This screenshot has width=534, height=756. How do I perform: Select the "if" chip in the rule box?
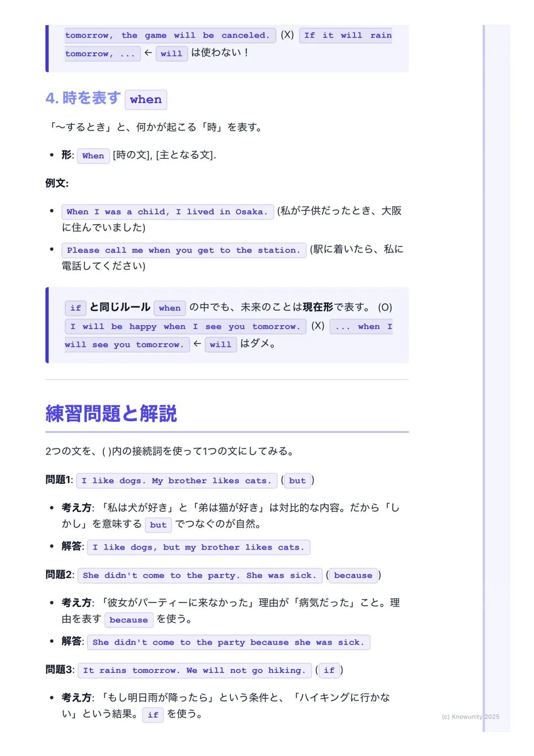76,308
